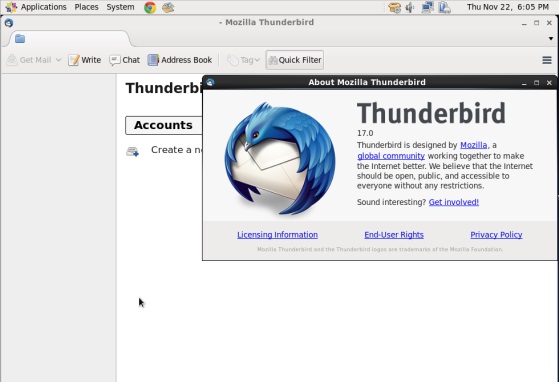The width and height of the screenshot is (559, 382).
Task: Click the network connection tray icon
Action: click(427, 7)
